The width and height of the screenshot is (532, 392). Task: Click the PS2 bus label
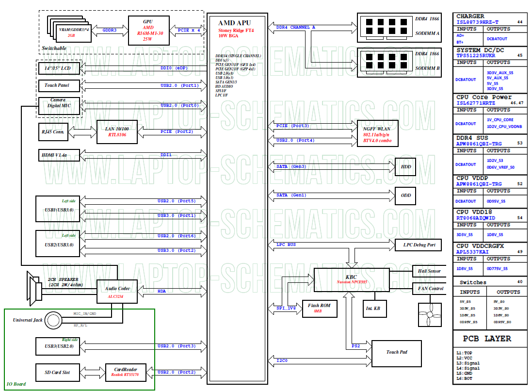(x=355, y=346)
